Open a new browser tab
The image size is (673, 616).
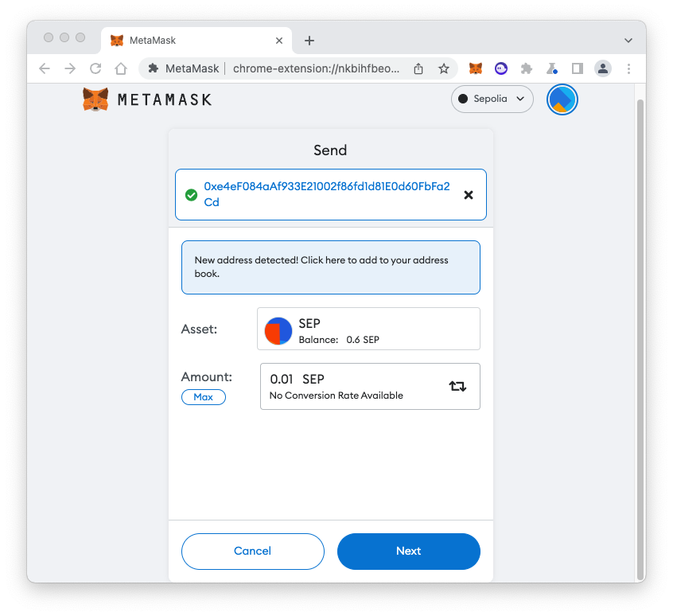(x=309, y=41)
